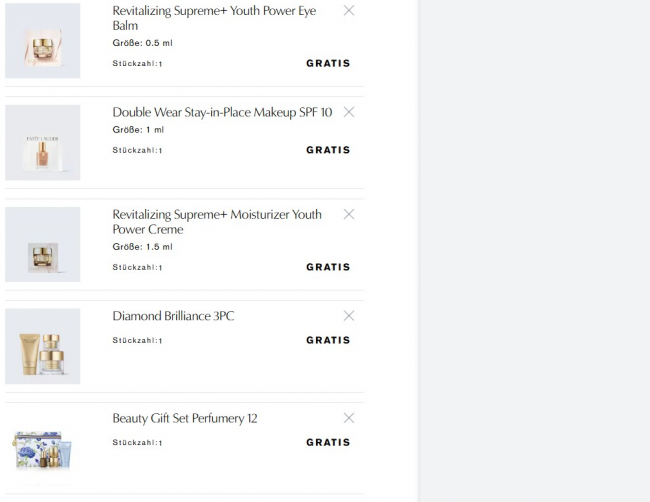Screen dimensions: 650x502
Task: Open Diamond Brilliance 3PC product image
Action: [x=42, y=347]
